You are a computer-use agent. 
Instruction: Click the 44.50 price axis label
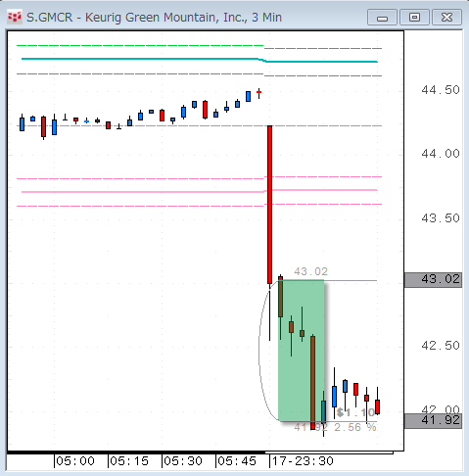[441, 90]
